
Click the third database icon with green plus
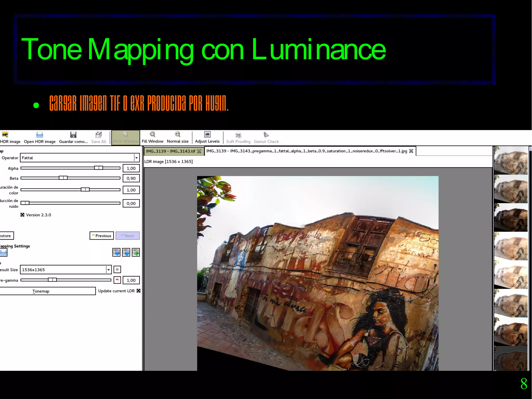[136, 252]
